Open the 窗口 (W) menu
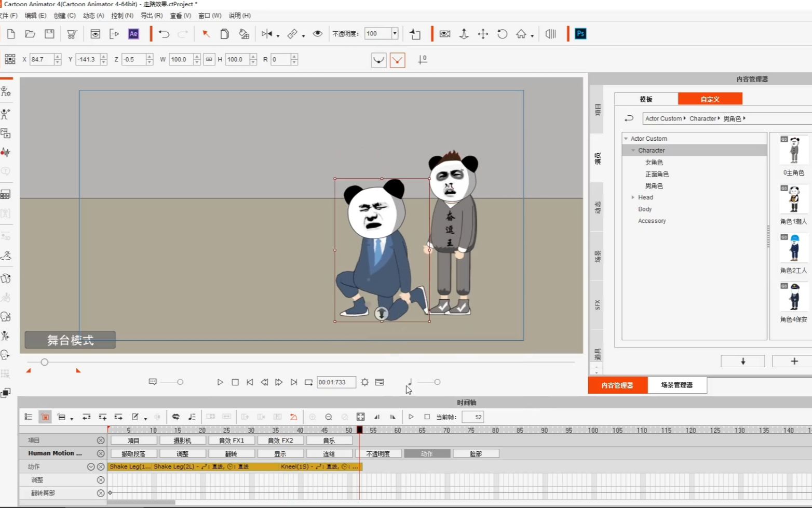 (210, 16)
